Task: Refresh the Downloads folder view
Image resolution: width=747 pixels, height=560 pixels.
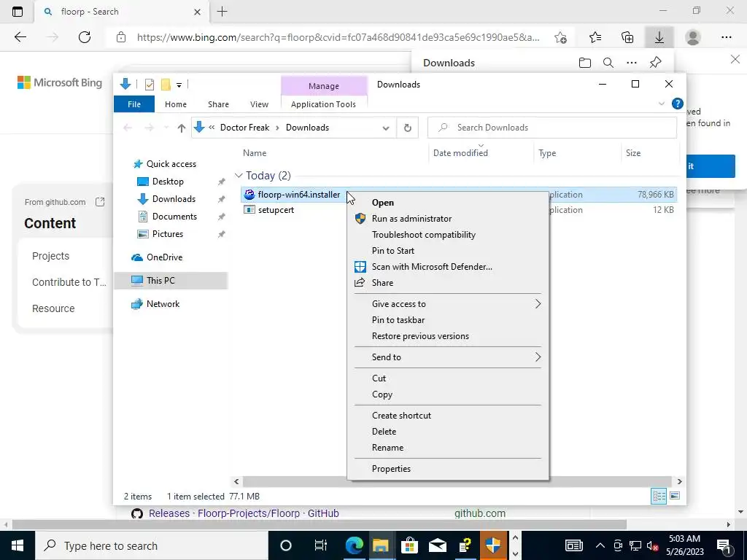Action: point(407,128)
